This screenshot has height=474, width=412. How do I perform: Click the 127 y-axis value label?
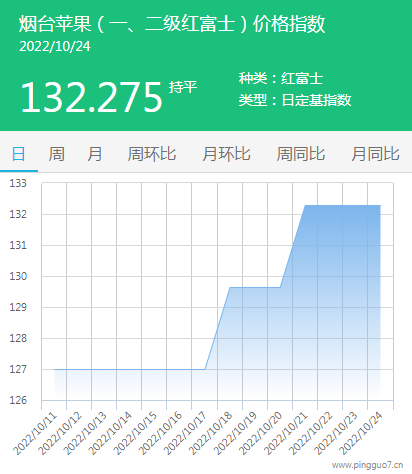point(18,369)
